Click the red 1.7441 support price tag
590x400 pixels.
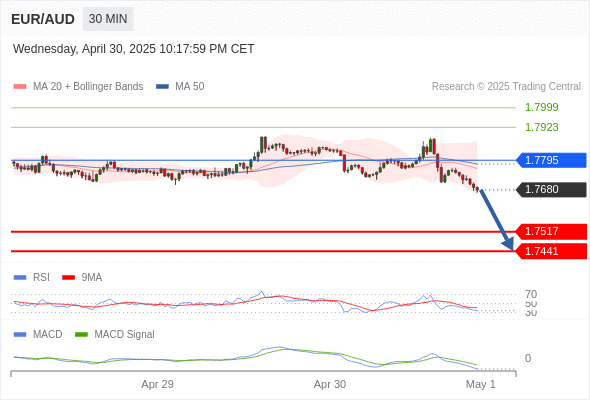coord(551,251)
